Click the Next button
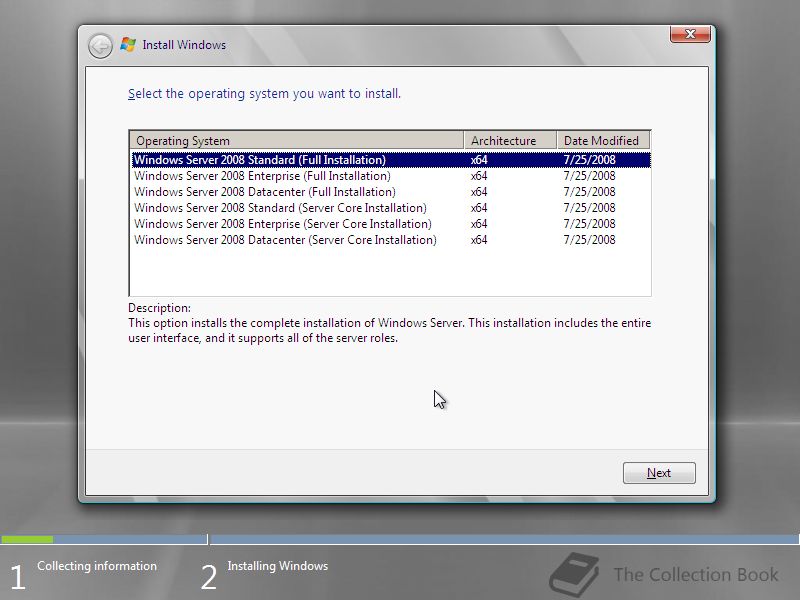The width and height of the screenshot is (800, 600). (659, 473)
